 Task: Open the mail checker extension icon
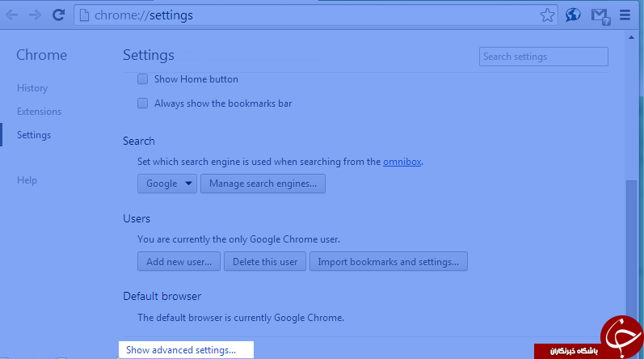[600, 16]
